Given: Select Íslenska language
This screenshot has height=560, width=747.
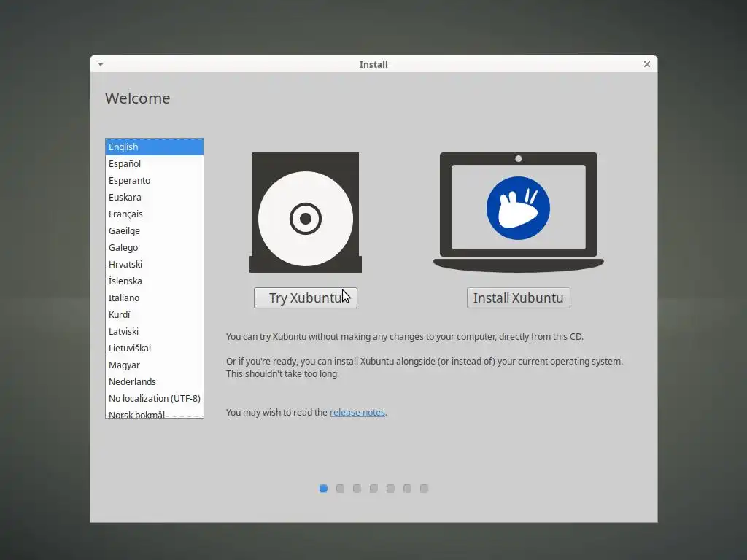Looking at the screenshot, I should pyautogui.click(x=155, y=281).
